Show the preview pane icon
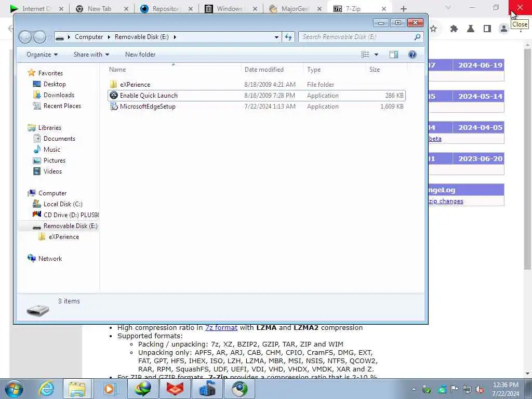This screenshot has width=532, height=399. tap(394, 54)
